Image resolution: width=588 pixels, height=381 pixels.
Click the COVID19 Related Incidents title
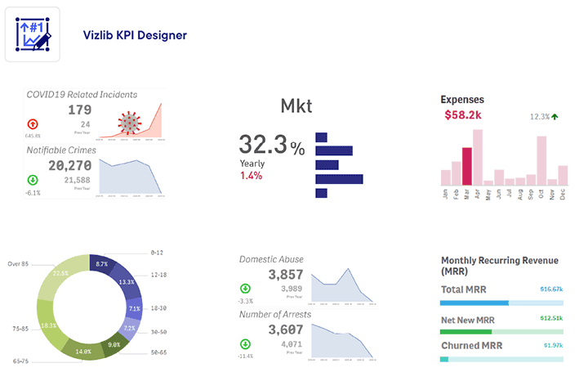(82, 95)
